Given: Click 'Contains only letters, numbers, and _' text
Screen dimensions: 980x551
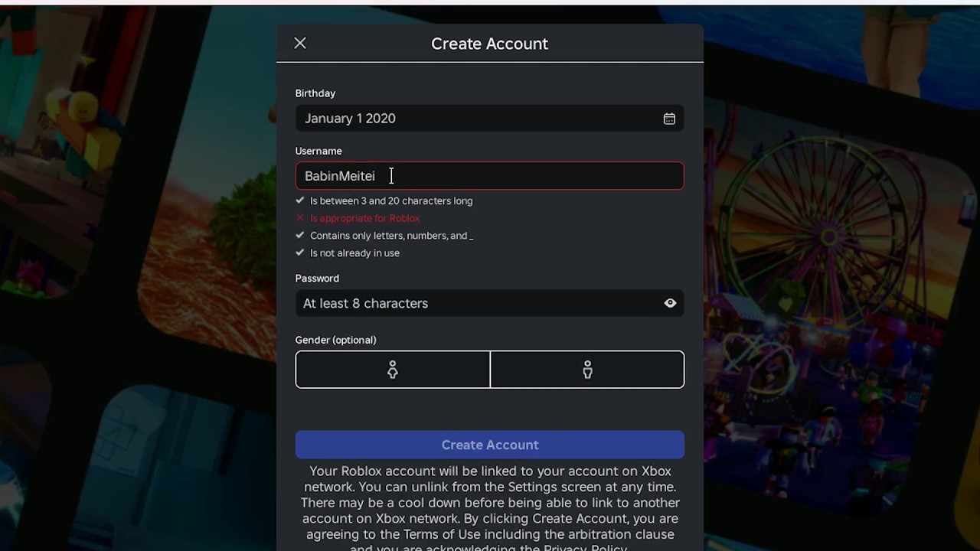Looking at the screenshot, I should pos(391,236).
